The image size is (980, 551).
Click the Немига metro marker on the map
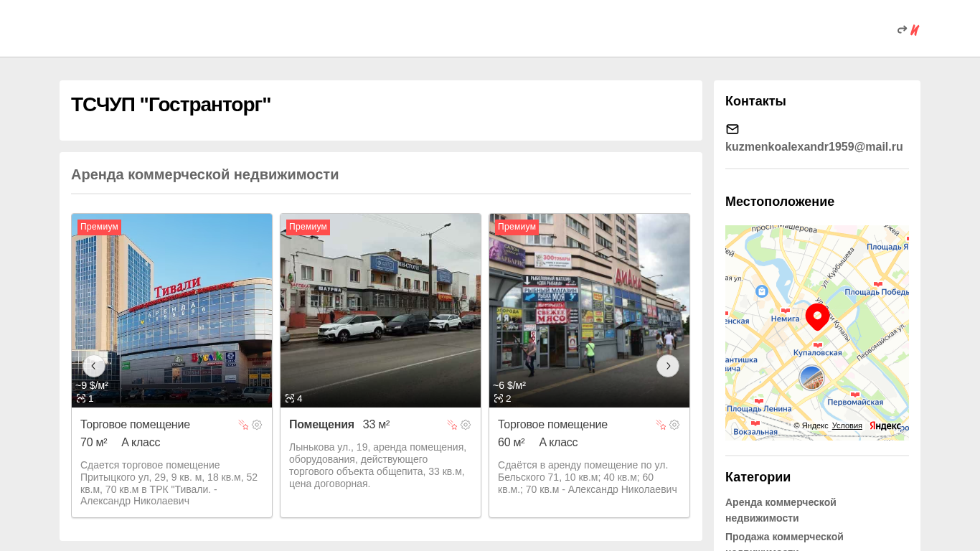pyautogui.click(x=785, y=311)
